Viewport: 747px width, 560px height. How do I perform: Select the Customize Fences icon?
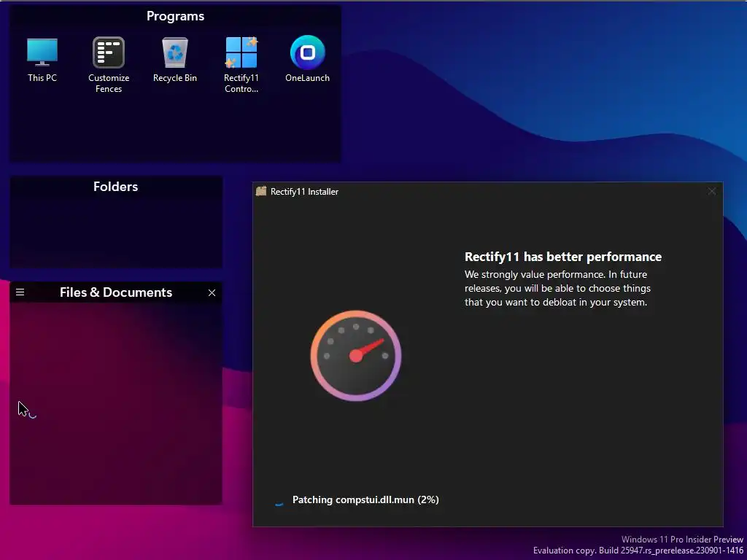(x=109, y=64)
